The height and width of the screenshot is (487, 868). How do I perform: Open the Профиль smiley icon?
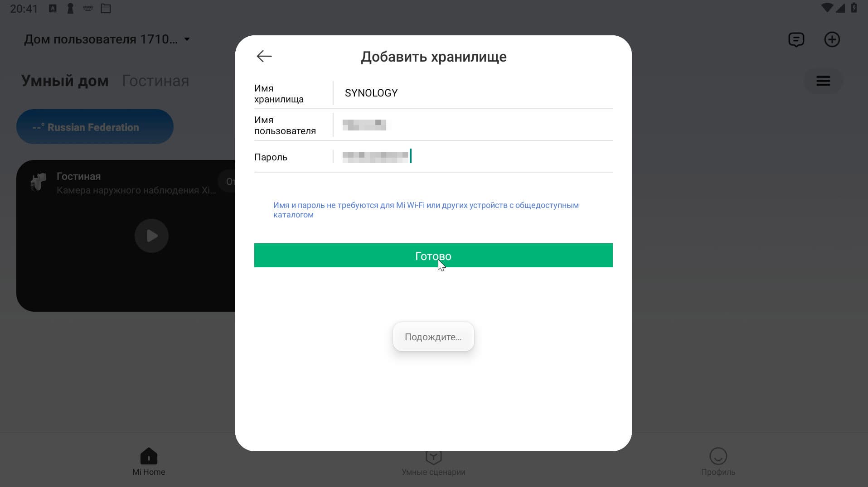click(x=718, y=456)
